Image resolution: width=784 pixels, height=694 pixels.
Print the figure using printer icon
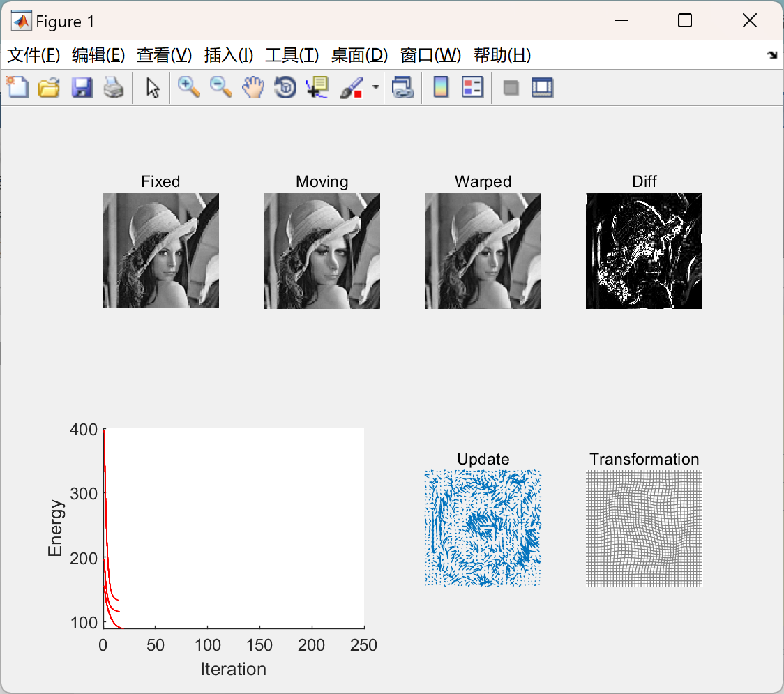coord(114,87)
